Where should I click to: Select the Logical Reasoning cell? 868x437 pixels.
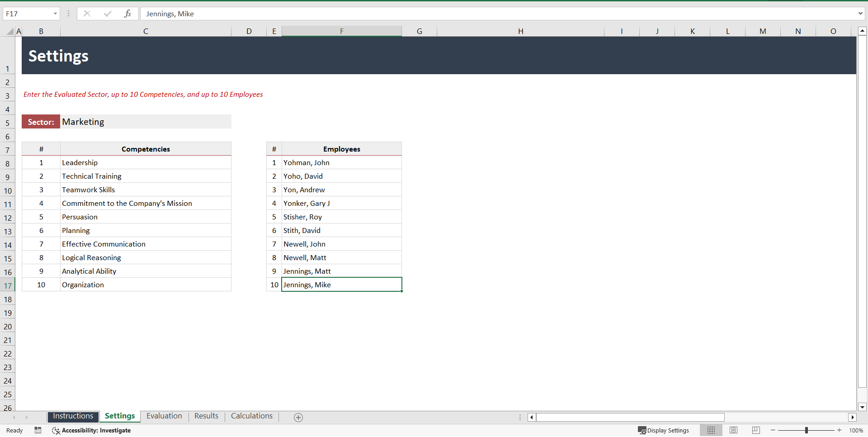[x=146, y=257]
